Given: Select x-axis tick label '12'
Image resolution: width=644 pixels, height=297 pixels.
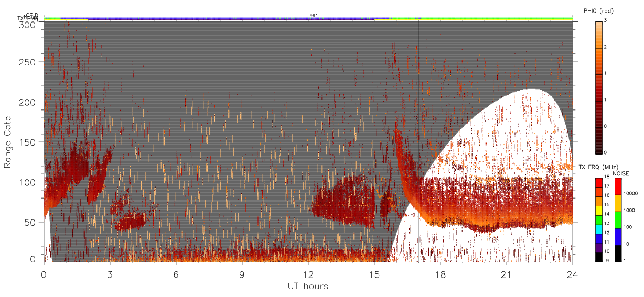Looking at the screenshot, I should tap(308, 274).
